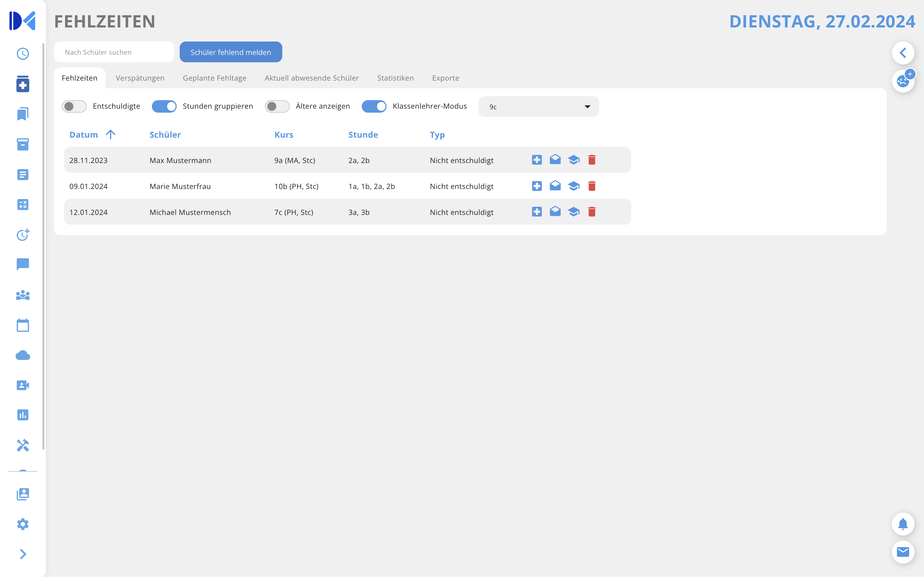Click the Nach Schüler suchen search field
This screenshot has height=577, width=924.
click(x=114, y=52)
